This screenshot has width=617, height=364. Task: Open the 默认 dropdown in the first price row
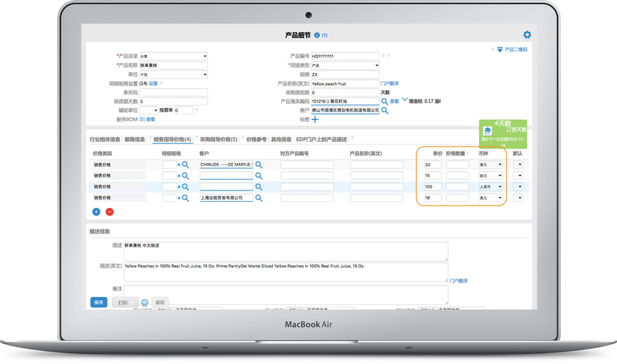(518, 165)
